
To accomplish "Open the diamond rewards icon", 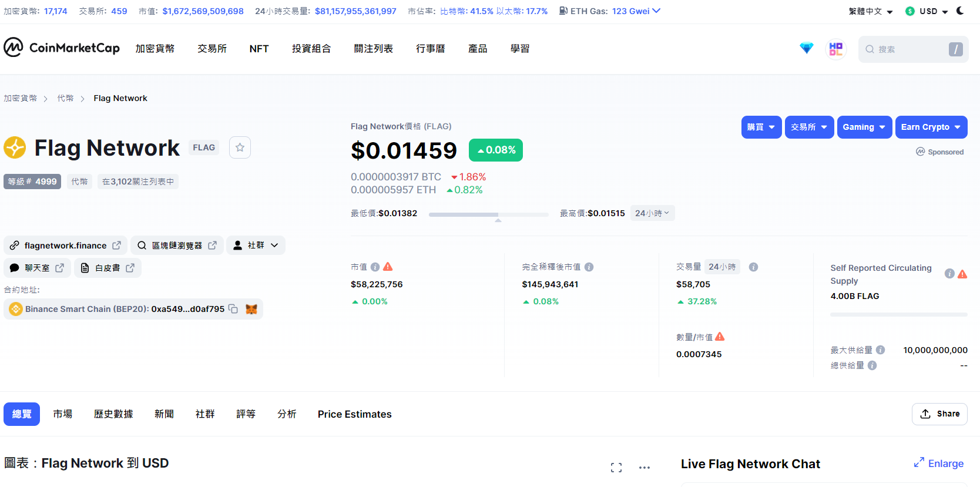I will 807,48.
